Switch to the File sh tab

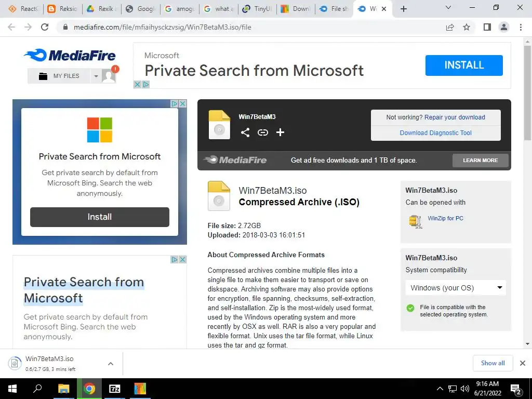click(335, 9)
